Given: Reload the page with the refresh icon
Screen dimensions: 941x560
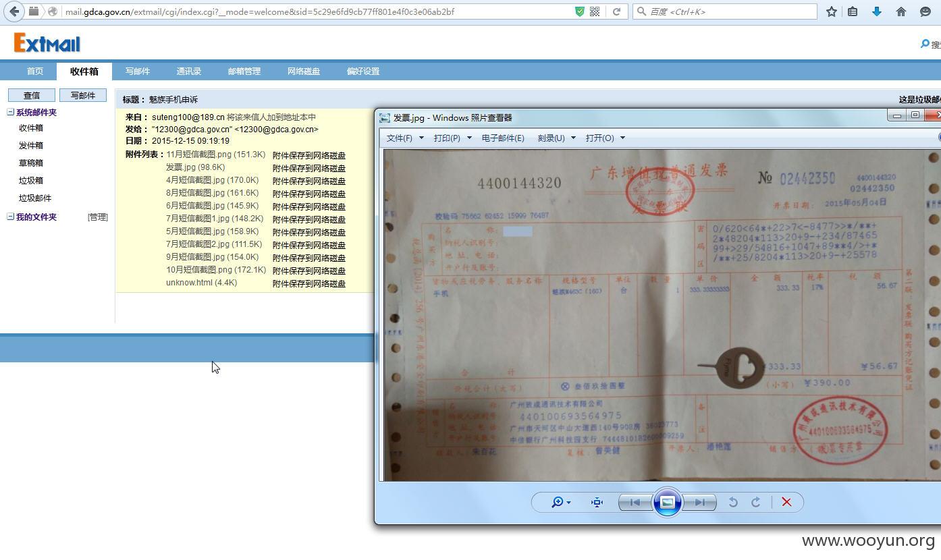Looking at the screenshot, I should click(616, 11).
